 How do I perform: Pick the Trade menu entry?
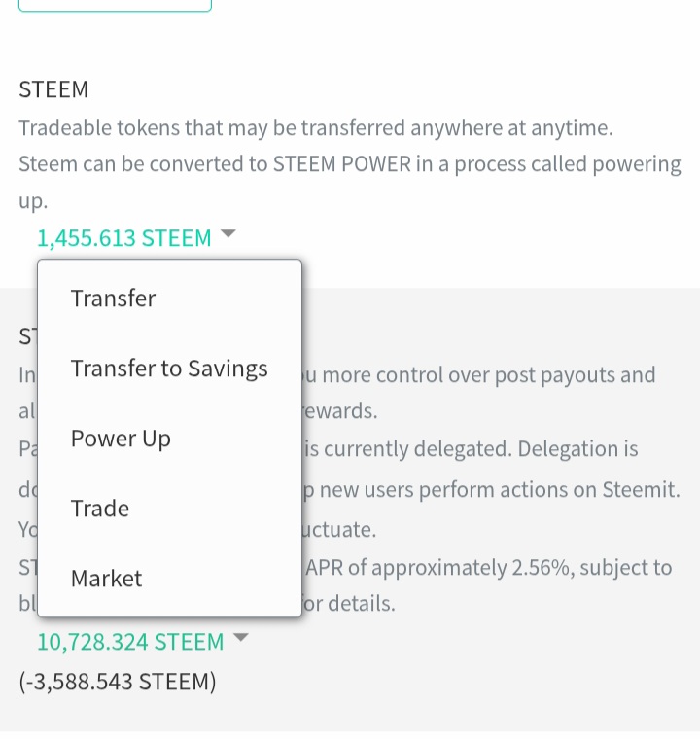pyautogui.click(x=100, y=509)
